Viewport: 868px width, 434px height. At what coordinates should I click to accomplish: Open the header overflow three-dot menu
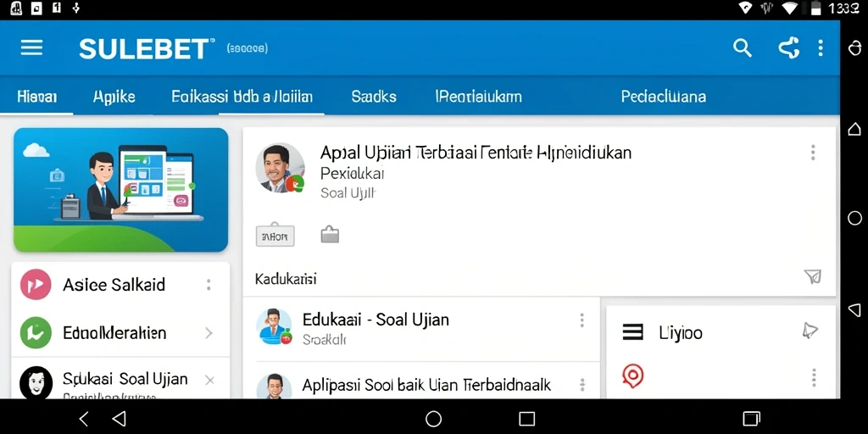coord(821,48)
